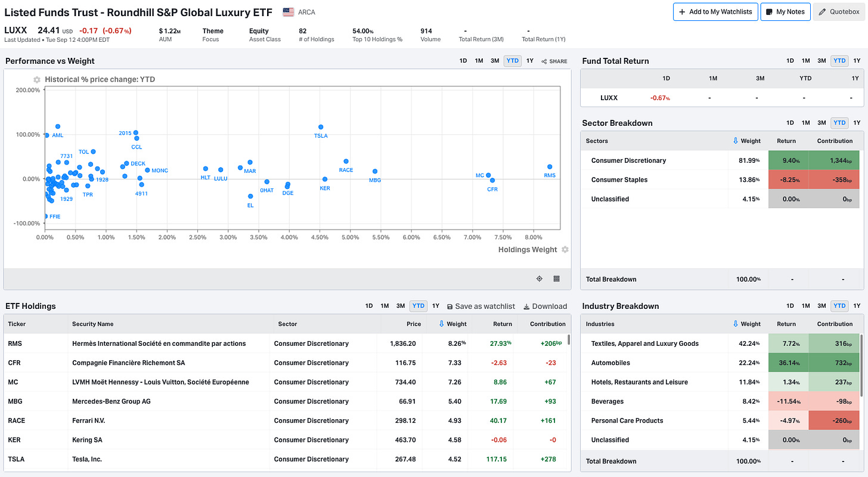Select YTD in ETF Holdings panel
The height and width of the screenshot is (477, 868).
pyautogui.click(x=418, y=306)
